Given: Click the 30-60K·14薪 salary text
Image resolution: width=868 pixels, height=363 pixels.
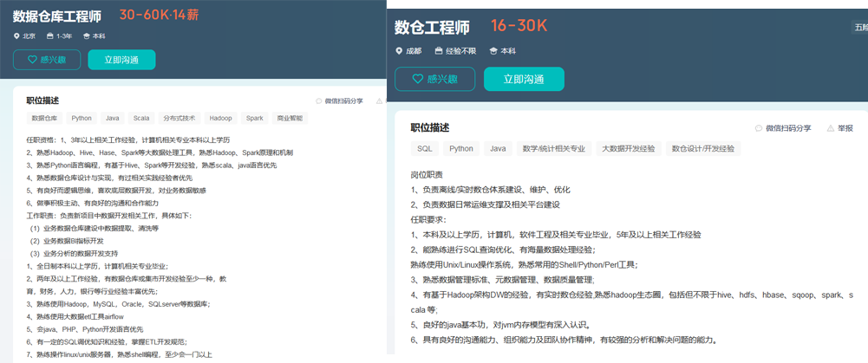Looking at the screenshot, I should [x=159, y=16].
